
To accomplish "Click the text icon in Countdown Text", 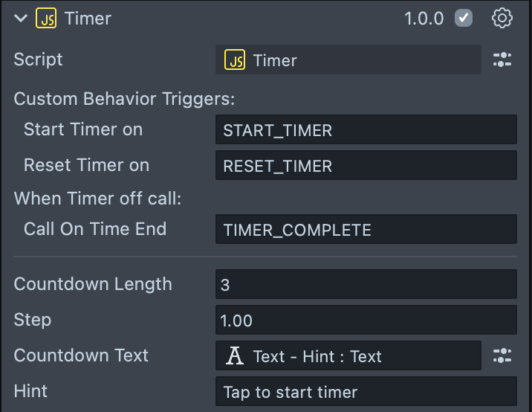I will pos(236,356).
